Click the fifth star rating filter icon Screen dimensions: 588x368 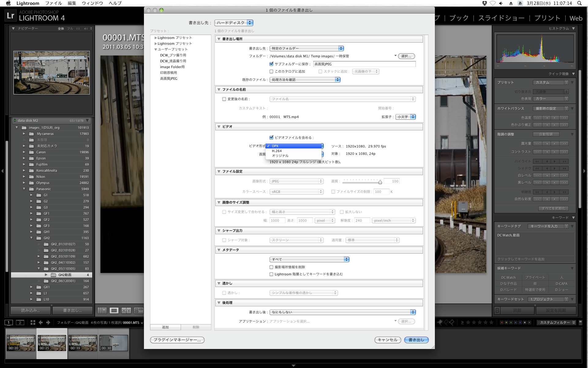491,322
